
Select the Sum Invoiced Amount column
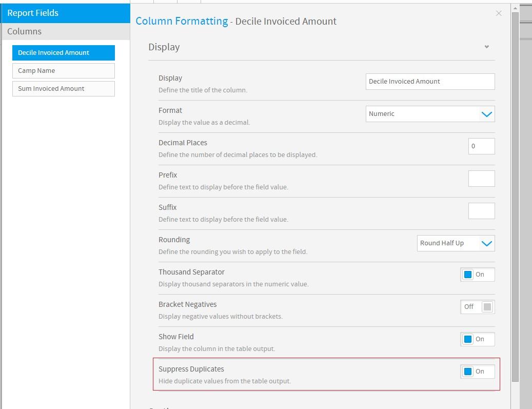[x=64, y=89]
